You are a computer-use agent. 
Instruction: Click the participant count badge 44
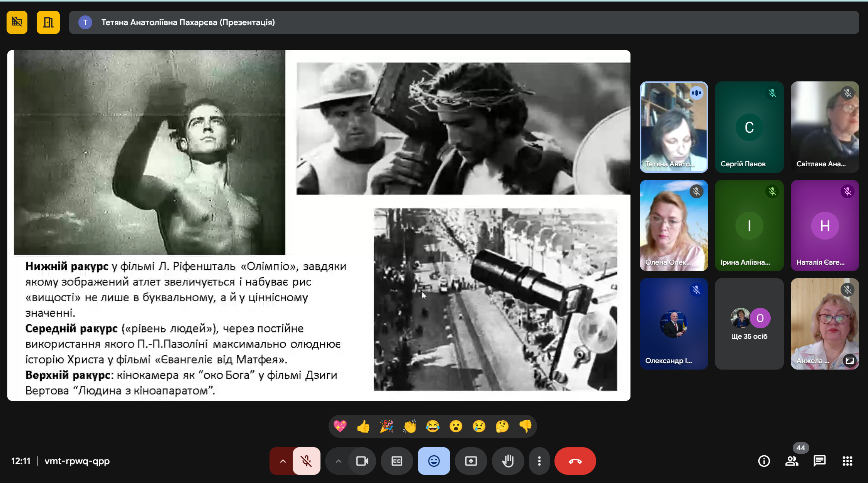pos(801,448)
